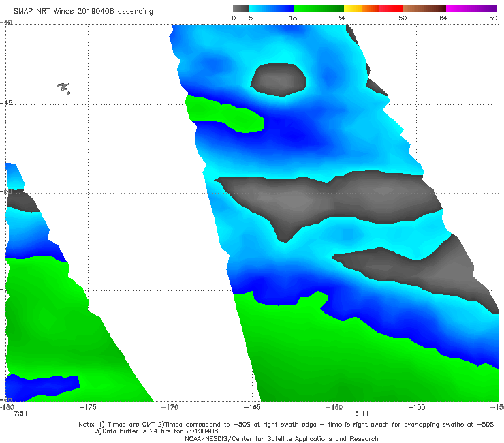Screen dimensions: 504x443
Task: Click the 'Data buffer is 24 hrs' note
Action: point(157,431)
